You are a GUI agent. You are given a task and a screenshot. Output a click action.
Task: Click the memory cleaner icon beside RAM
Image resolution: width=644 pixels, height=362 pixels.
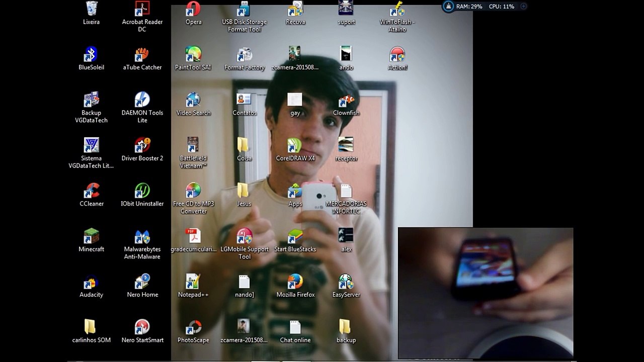point(448,7)
